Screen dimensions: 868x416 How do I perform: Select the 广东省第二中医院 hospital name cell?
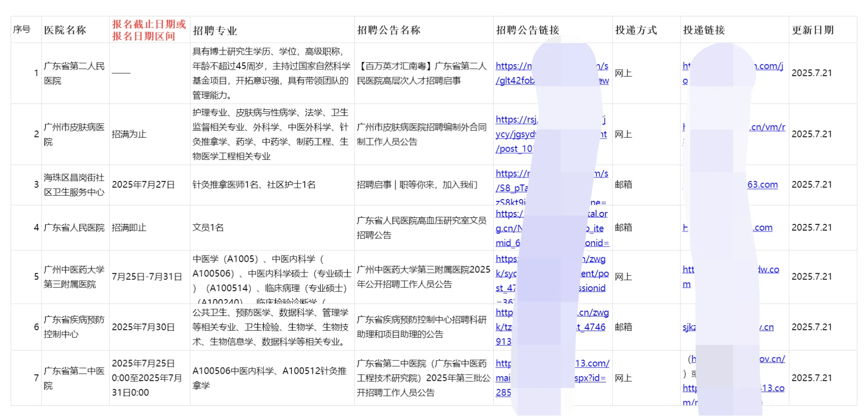click(x=75, y=378)
